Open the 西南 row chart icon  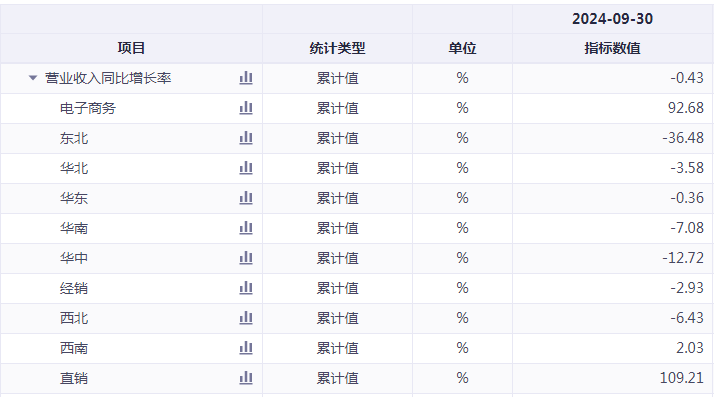(246, 348)
